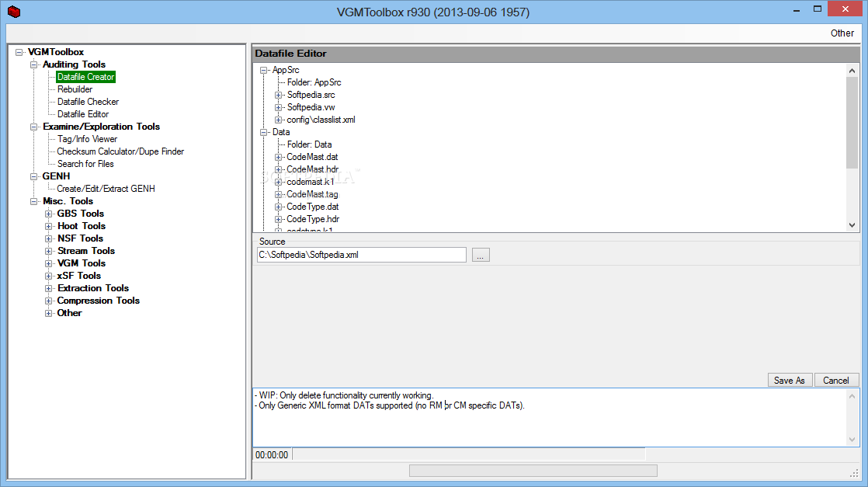Expand the CodeMast.tag node
This screenshot has height=487, width=868.
pos(279,194)
